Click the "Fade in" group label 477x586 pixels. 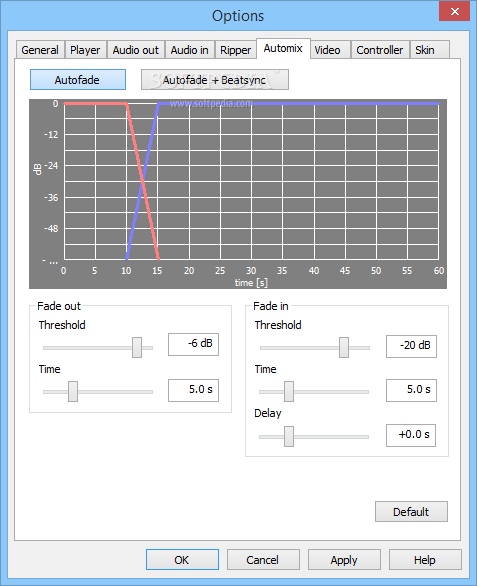click(x=271, y=306)
